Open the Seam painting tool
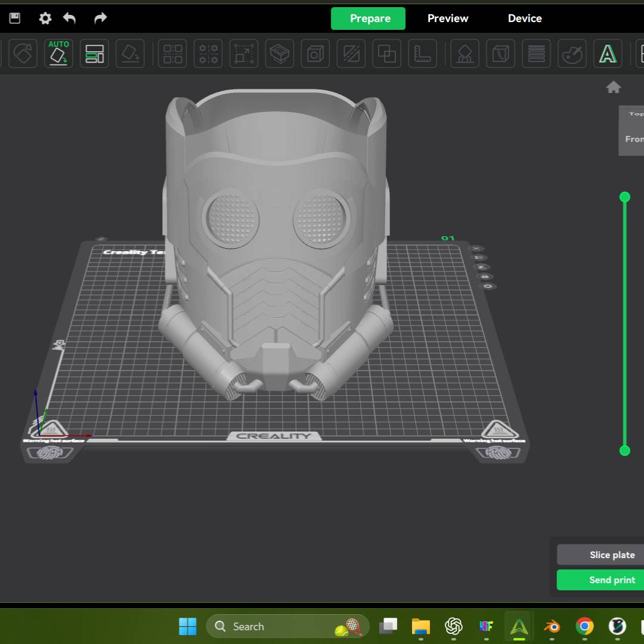The image size is (644, 644). (x=501, y=54)
